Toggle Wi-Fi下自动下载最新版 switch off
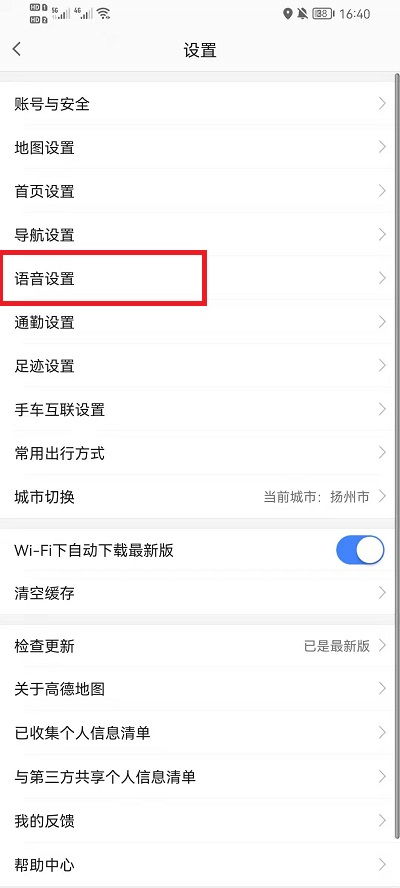 click(x=360, y=550)
